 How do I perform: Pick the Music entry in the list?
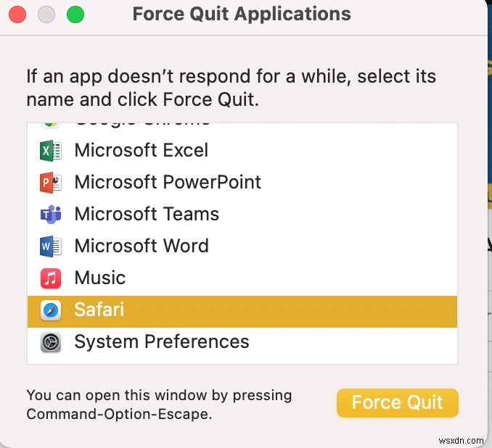pos(100,278)
